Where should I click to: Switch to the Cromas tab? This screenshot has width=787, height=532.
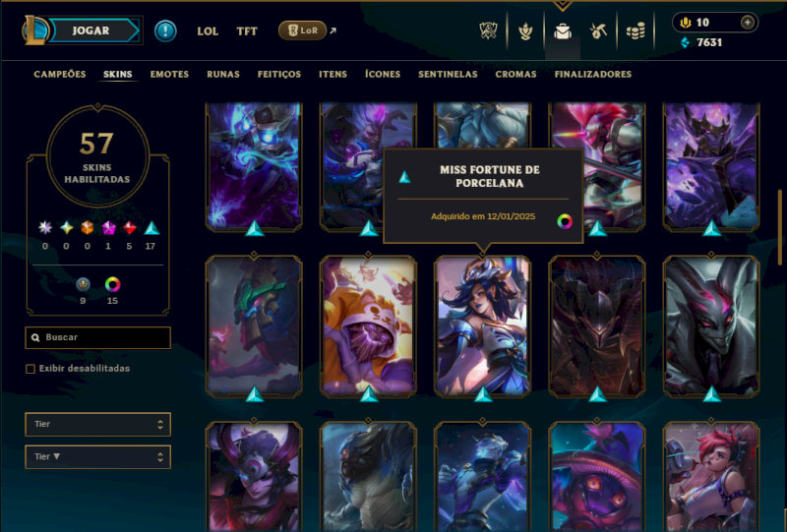tap(515, 75)
